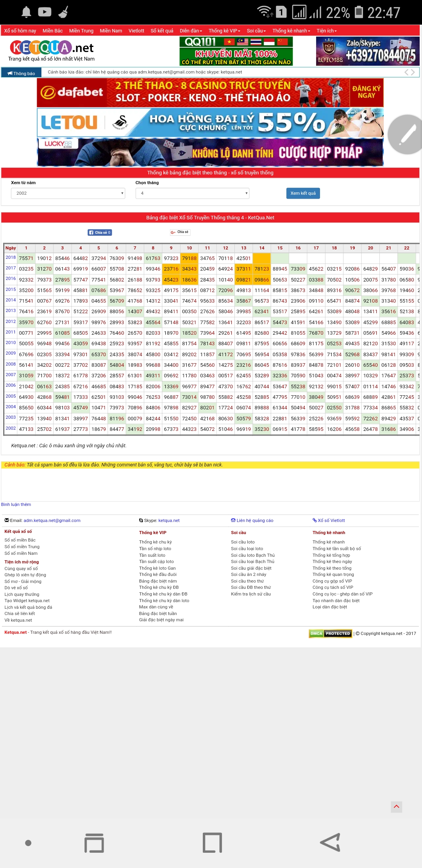Expand the Diễn đàn menu
Viewport: 422px width, 868px height.
191,30
